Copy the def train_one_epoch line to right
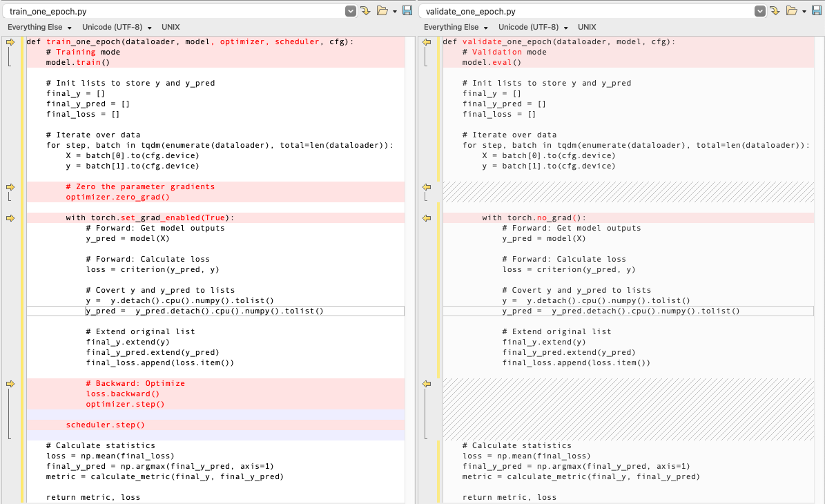 point(10,42)
